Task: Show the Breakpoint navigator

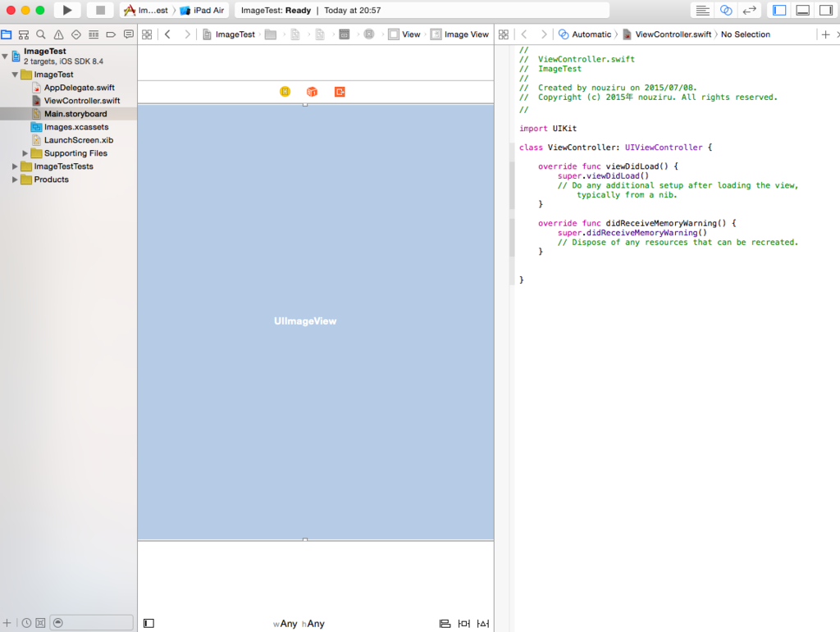Action: click(111, 34)
